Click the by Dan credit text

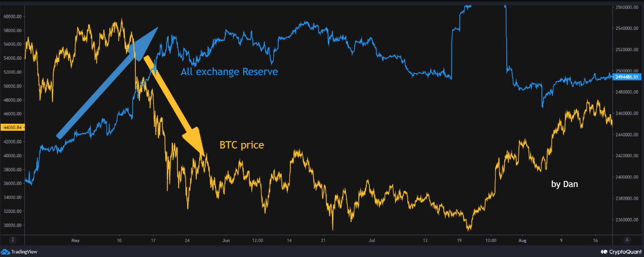click(x=564, y=184)
